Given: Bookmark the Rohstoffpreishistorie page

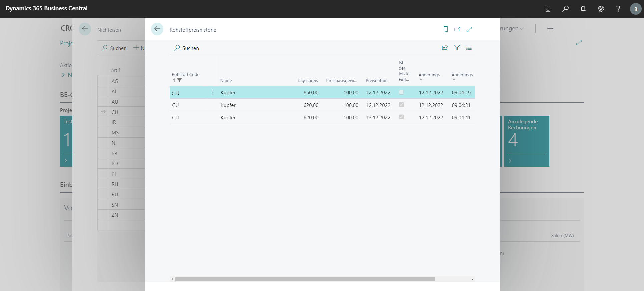Looking at the screenshot, I should coord(445,29).
